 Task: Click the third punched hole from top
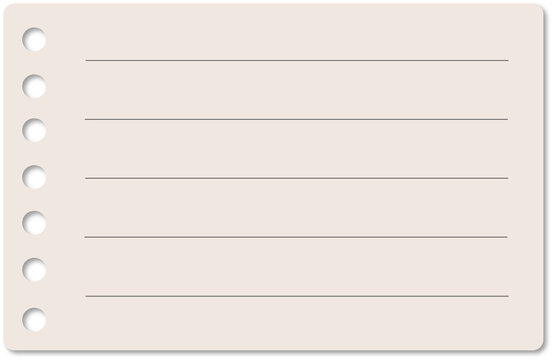coord(34,130)
